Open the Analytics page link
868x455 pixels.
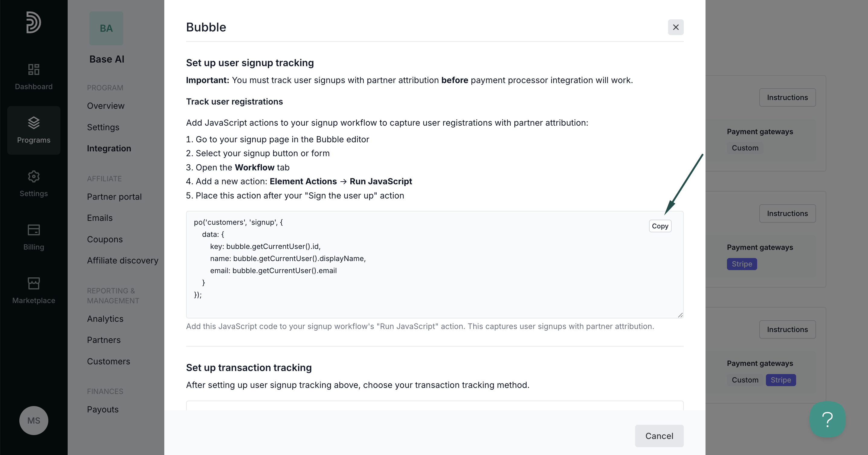click(x=105, y=319)
